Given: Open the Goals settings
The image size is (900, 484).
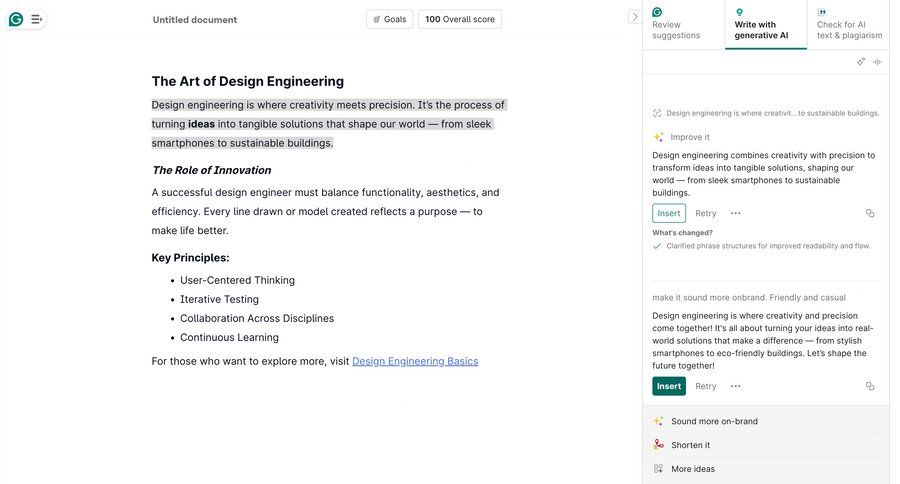Looking at the screenshot, I should [390, 19].
